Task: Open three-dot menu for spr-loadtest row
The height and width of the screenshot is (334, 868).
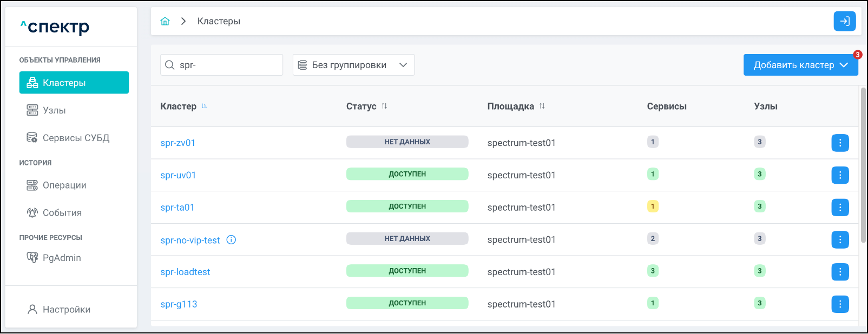Action: click(840, 272)
